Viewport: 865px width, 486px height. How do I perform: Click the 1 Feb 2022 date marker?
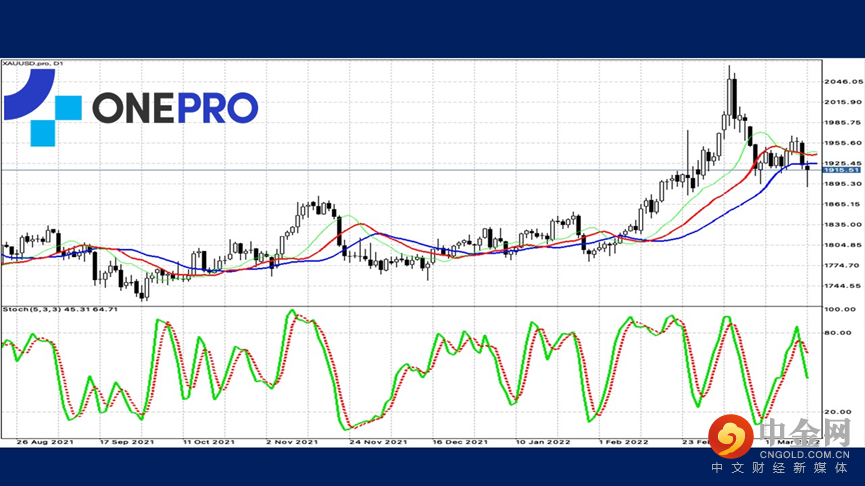pos(623,442)
